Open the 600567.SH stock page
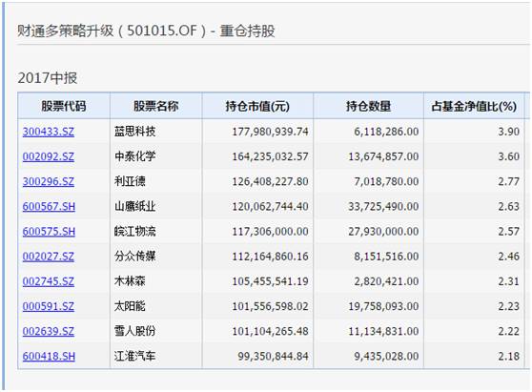Screen dimensions: 532x392 [x=49, y=206]
